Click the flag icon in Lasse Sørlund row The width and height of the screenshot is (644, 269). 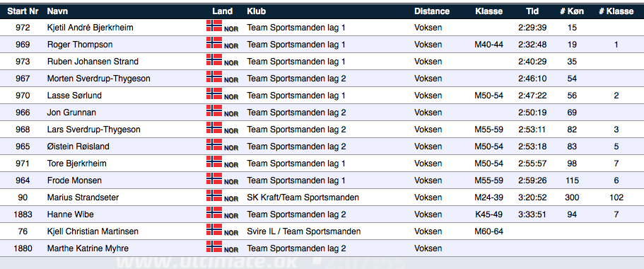pos(214,93)
